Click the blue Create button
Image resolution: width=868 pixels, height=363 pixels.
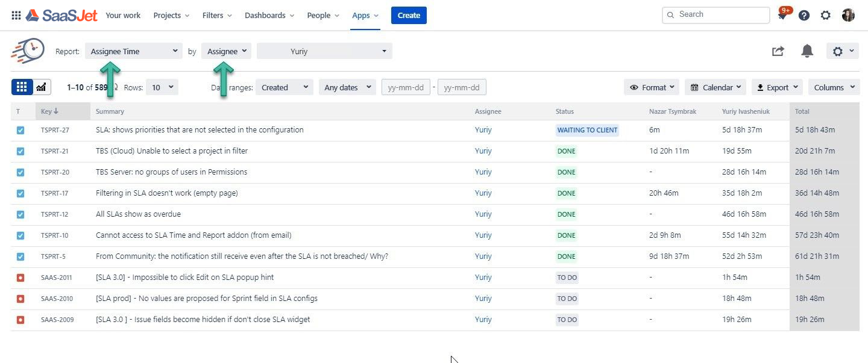(409, 15)
